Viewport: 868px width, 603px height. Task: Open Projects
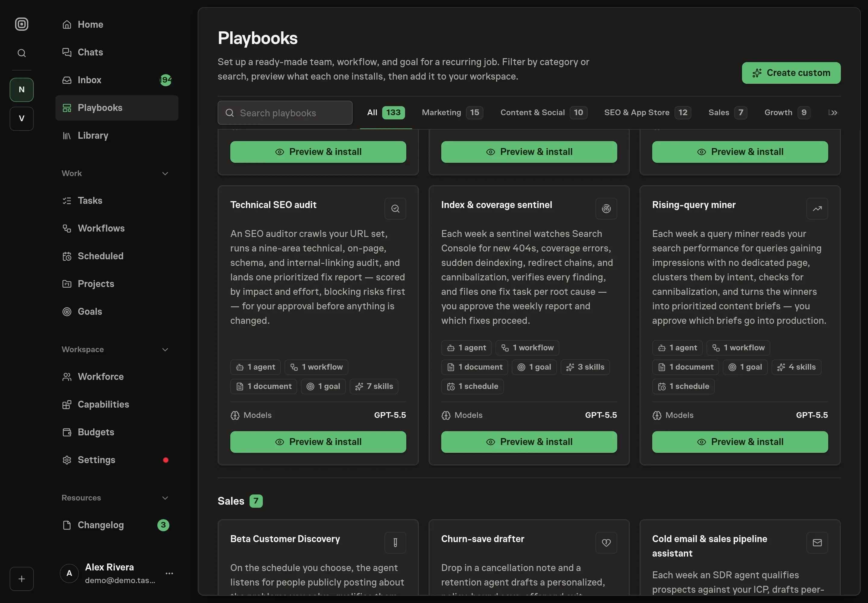coord(117,284)
